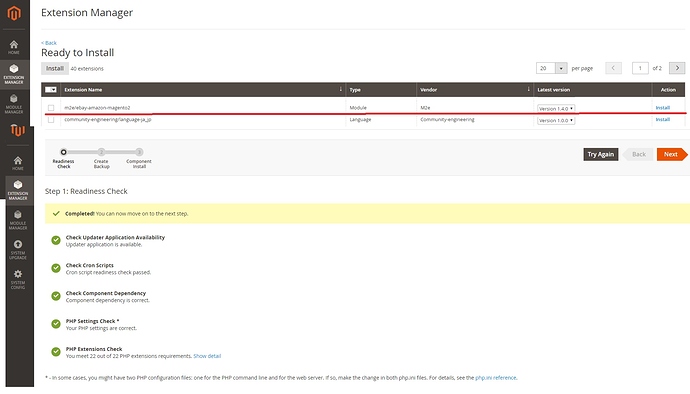Viewport: 690px width, 394px height.
Task: Click the Check Component Dependency title
Action: tap(106, 293)
